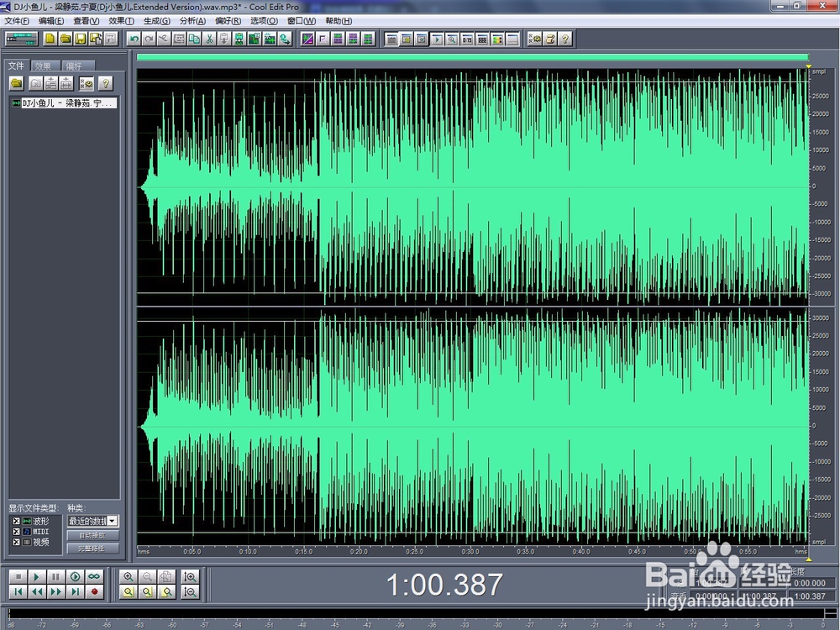
Task: Zoom to left edge of selection
Action: coord(147,591)
